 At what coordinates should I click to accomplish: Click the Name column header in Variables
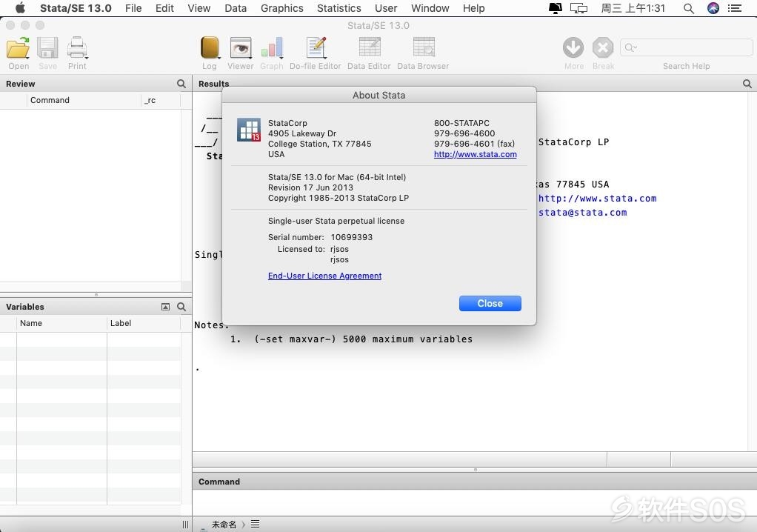61,323
